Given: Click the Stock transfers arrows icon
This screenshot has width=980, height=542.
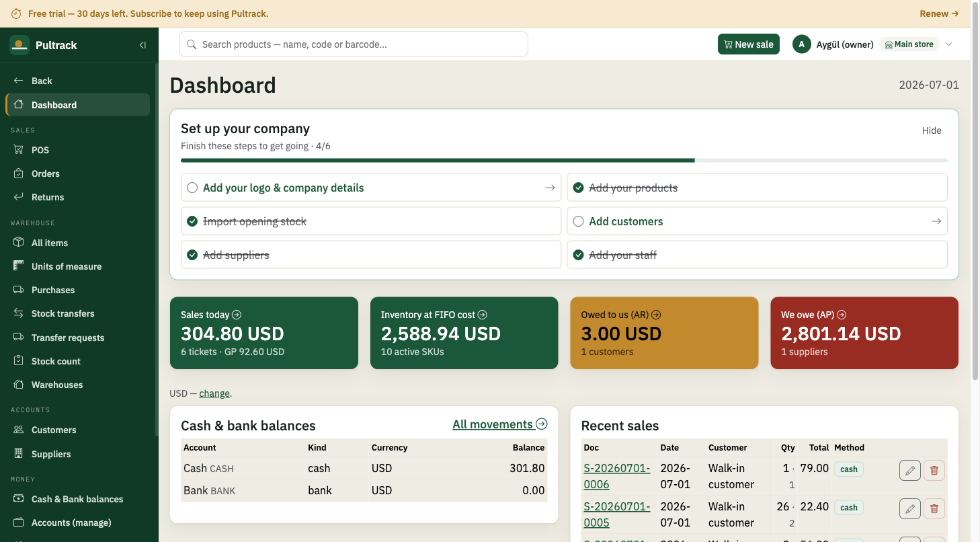Looking at the screenshot, I should (x=19, y=313).
